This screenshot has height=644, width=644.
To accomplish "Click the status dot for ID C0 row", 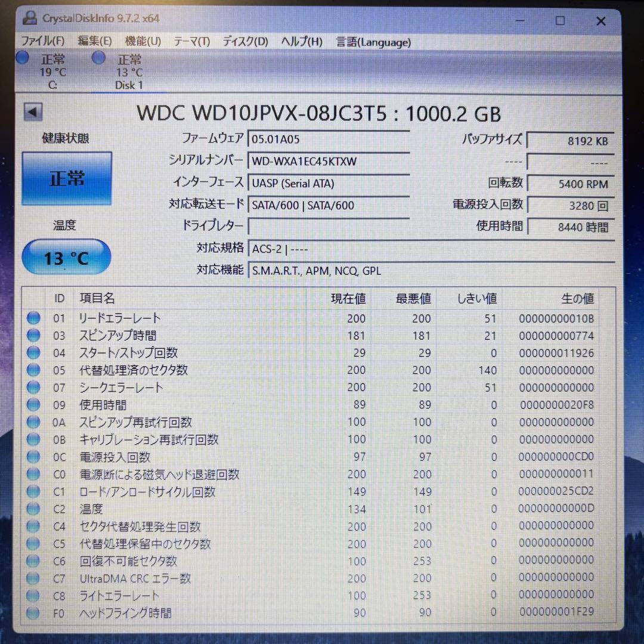I will pyautogui.click(x=33, y=474).
